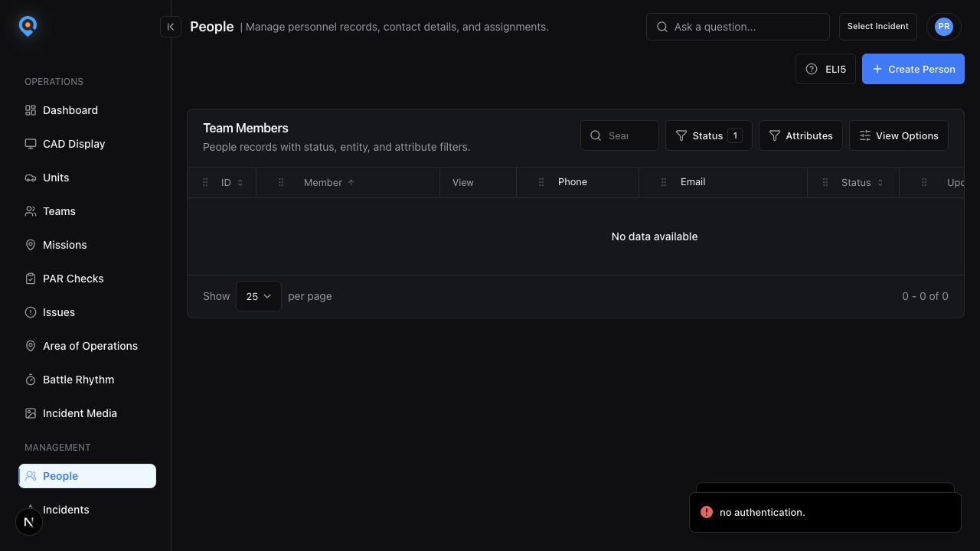
Task: Click the no authentication toast notification
Action: point(825,512)
